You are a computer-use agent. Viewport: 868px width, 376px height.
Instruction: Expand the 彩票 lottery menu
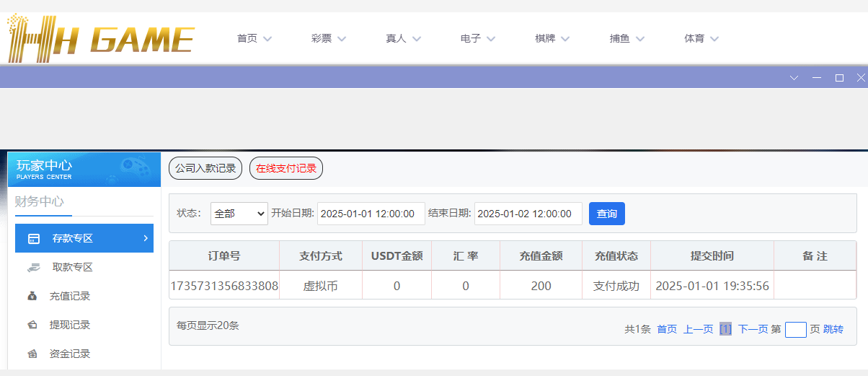[329, 39]
